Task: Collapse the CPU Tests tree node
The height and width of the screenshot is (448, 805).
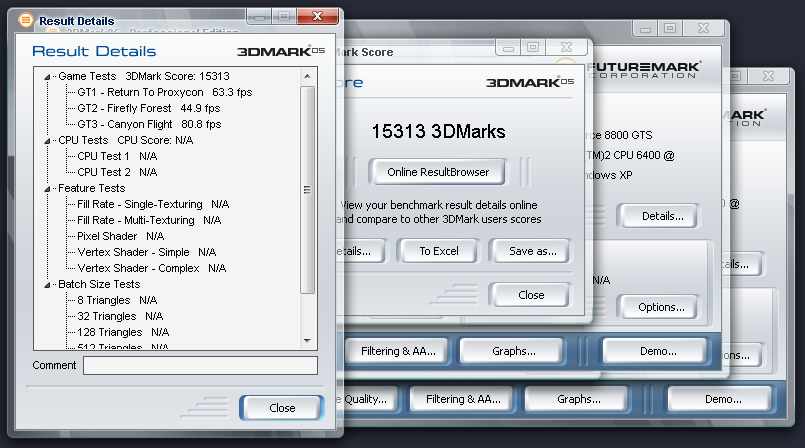Action: click(x=47, y=141)
